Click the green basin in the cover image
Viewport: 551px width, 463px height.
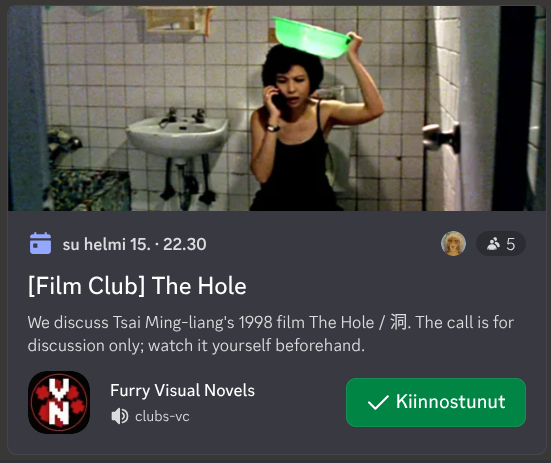[x=312, y=37]
